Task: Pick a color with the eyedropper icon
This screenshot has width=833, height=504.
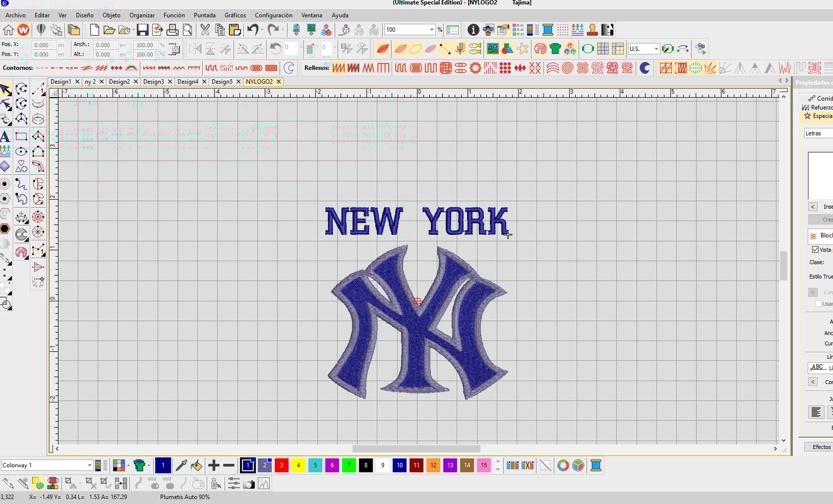Action: tap(181, 465)
